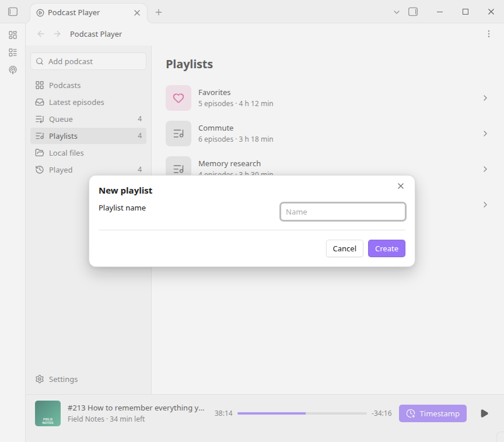Viewport: 504px width, 442px height.
Task: Play the current episode
Action: tap(484, 413)
